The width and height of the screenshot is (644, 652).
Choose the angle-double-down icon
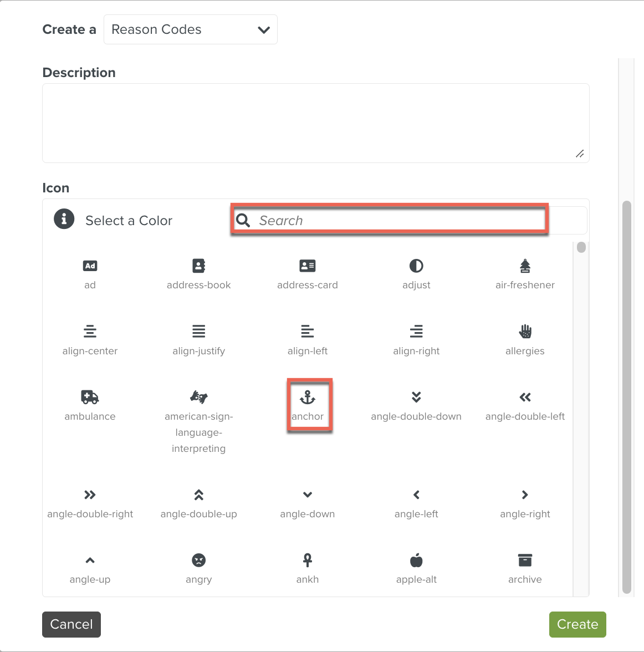click(x=416, y=398)
